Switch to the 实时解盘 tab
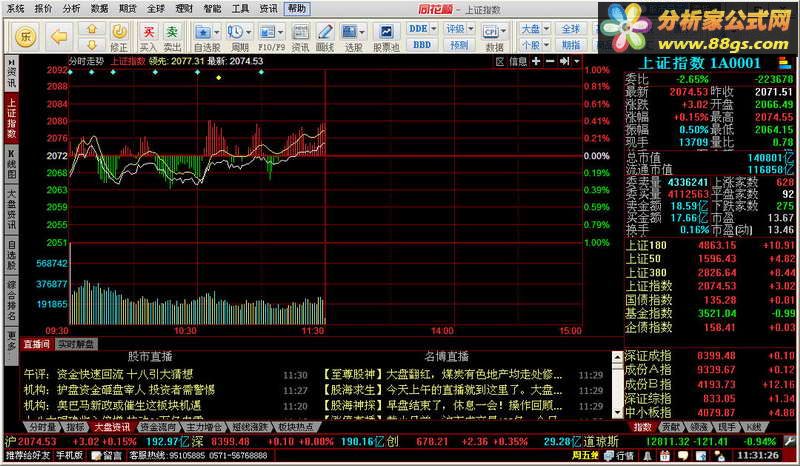 [x=76, y=345]
